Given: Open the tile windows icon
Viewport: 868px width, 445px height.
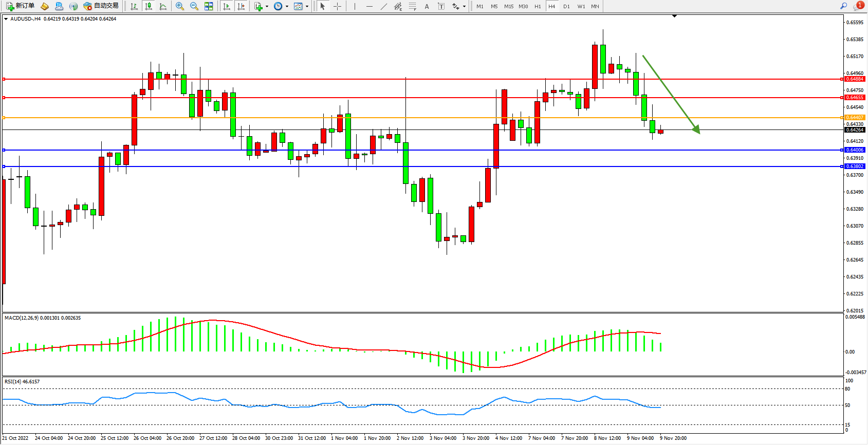Looking at the screenshot, I should pyautogui.click(x=209, y=6).
